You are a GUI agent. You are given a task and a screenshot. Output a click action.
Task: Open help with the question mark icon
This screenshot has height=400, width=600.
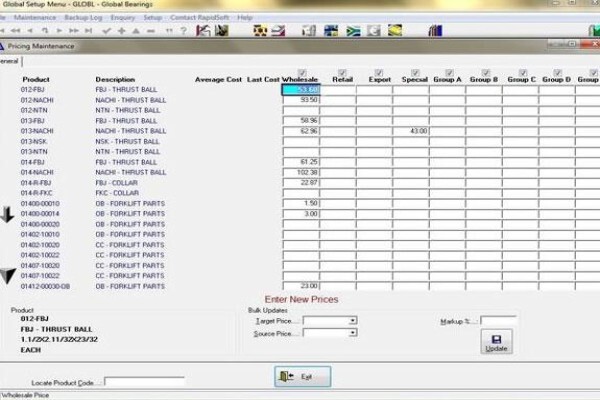pos(184,31)
